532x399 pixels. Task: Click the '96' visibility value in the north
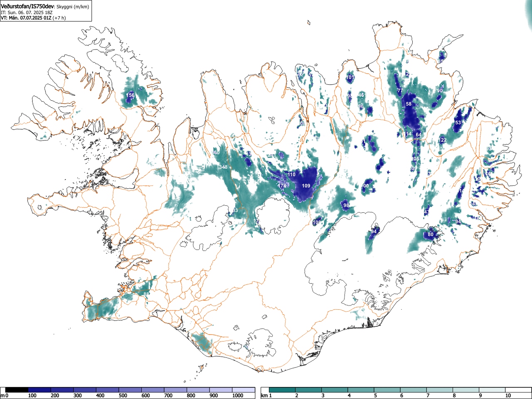[361, 106]
